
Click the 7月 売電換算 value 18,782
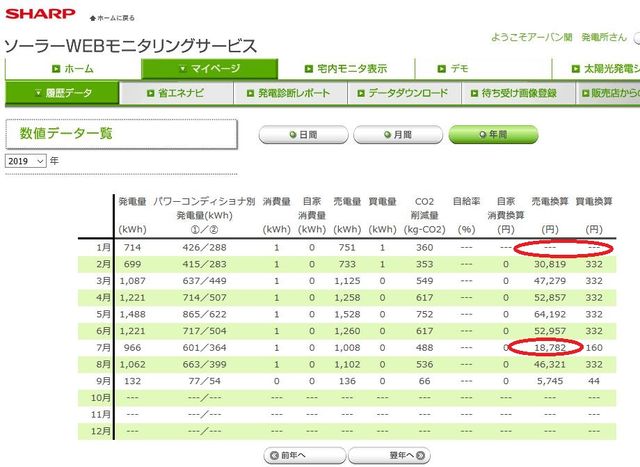550,348
